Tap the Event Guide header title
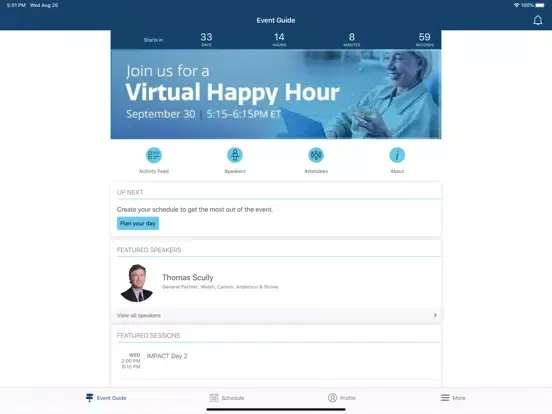552x414 pixels. 276,20
